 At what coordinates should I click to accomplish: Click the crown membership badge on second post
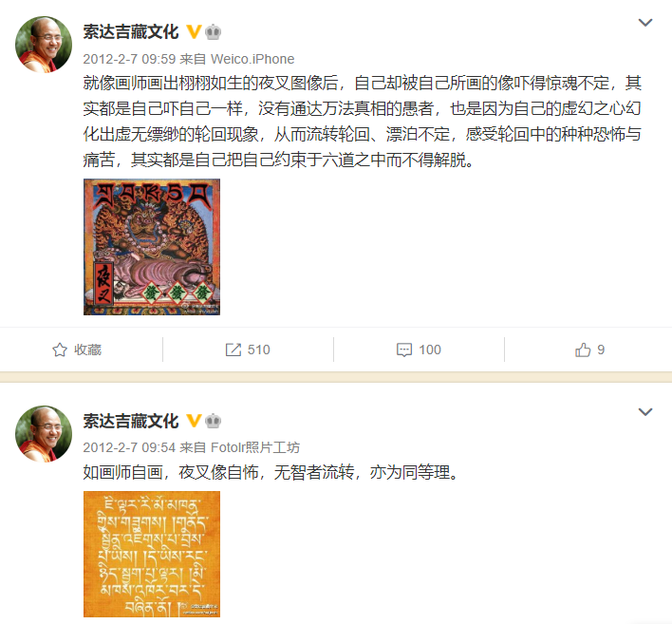click(x=213, y=421)
